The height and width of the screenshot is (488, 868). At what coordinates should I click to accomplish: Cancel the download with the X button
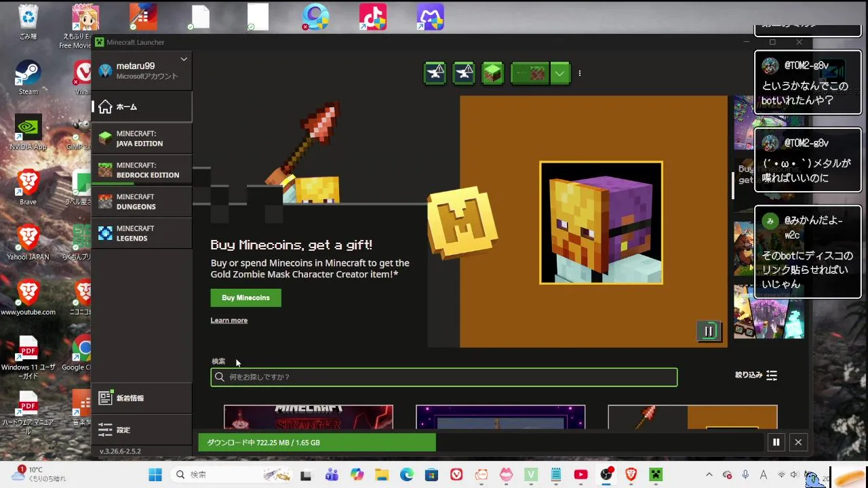(x=798, y=443)
